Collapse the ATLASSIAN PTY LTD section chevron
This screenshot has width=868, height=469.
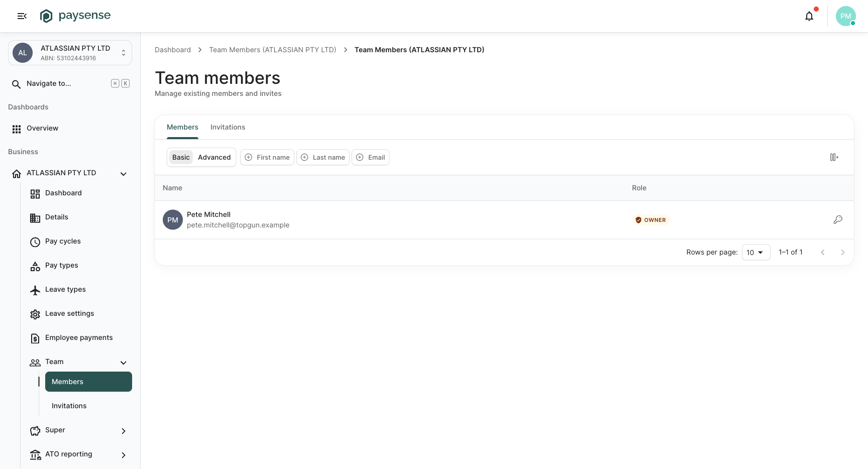pos(124,174)
